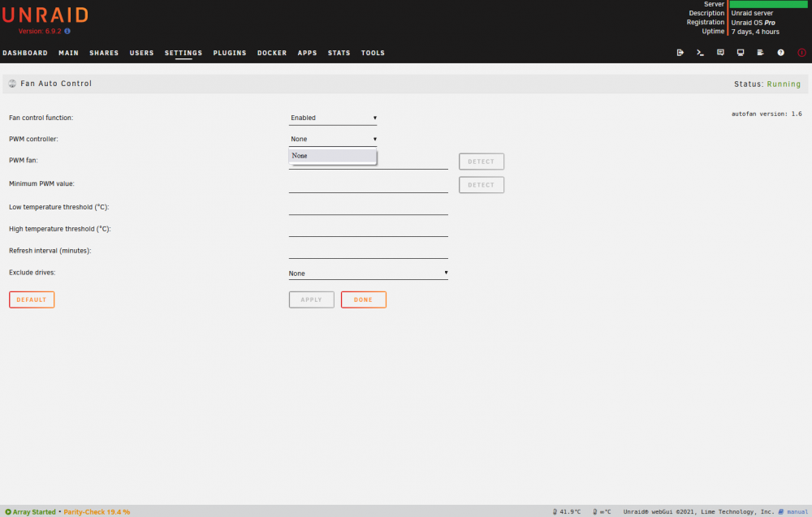Click the autofan version: 1.6 text
Viewport: 812px width, 517px height.
click(x=767, y=114)
